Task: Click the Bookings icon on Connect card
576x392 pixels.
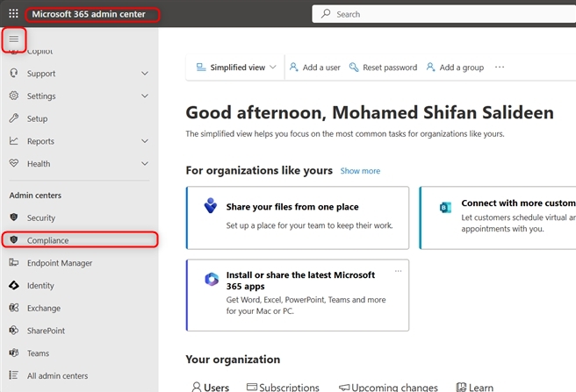Action: 445,207
